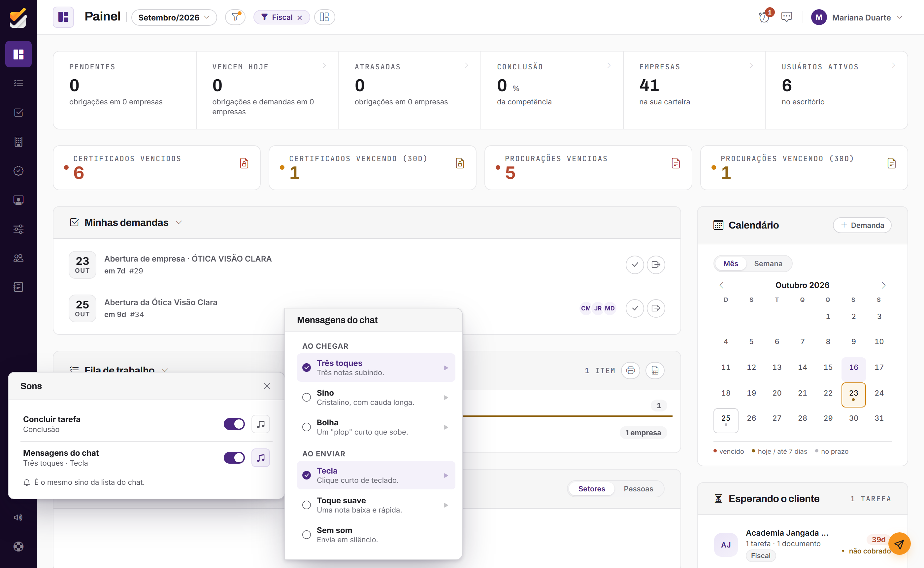Preview the Tecla sound

(x=446, y=475)
